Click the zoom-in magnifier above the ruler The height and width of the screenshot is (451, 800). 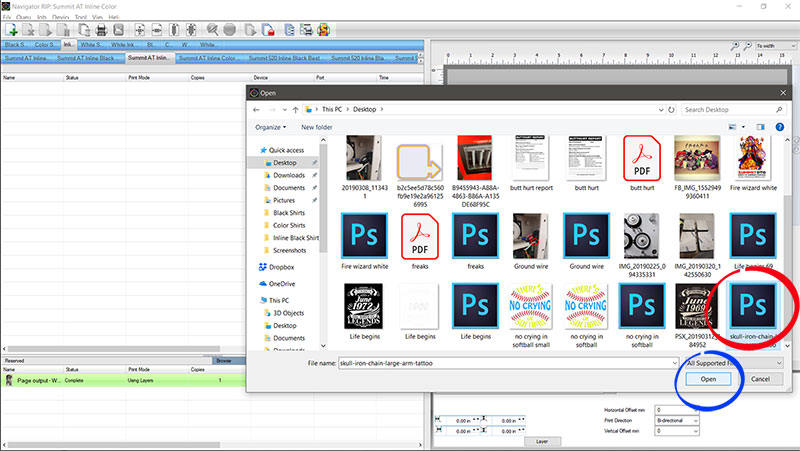pos(735,46)
